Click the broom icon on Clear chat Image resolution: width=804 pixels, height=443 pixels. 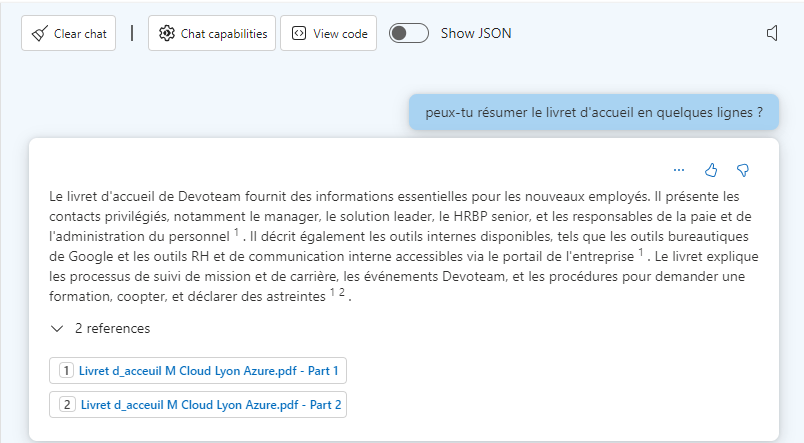pos(39,33)
